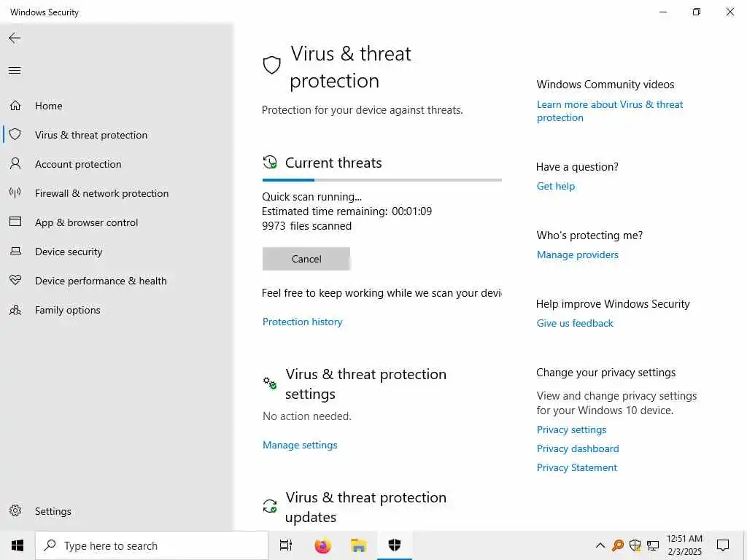Viewport: 747px width, 560px height.
Task: Click the Home house icon
Action: tap(15, 106)
